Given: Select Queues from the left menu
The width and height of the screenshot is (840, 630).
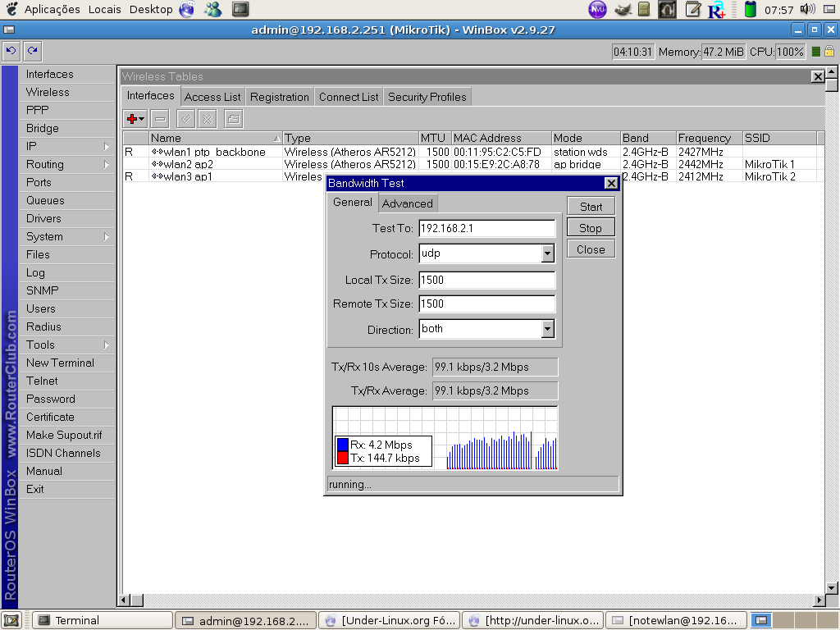Looking at the screenshot, I should click(45, 200).
